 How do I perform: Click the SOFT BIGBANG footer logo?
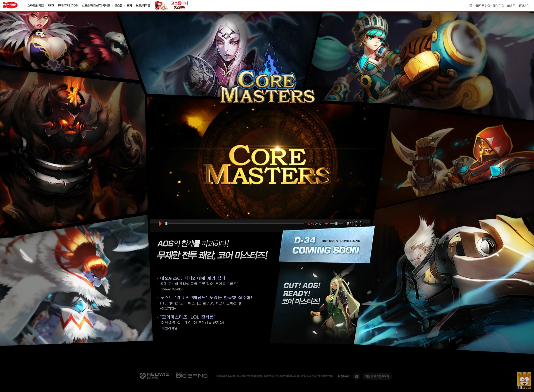[192, 375]
